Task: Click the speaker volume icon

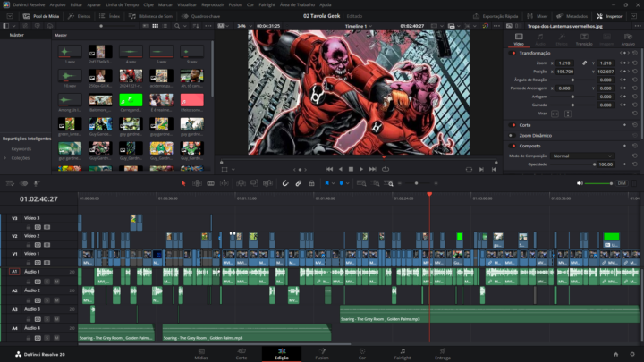Action: coord(581,183)
